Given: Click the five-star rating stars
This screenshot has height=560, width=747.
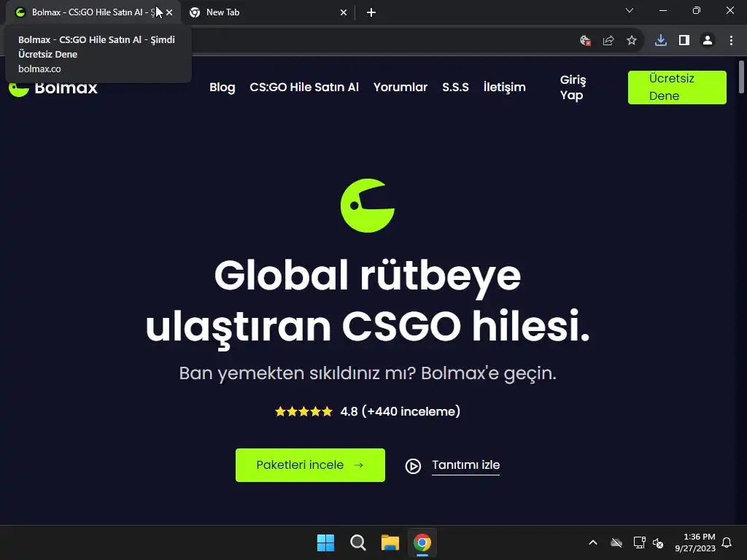Looking at the screenshot, I should (303, 411).
